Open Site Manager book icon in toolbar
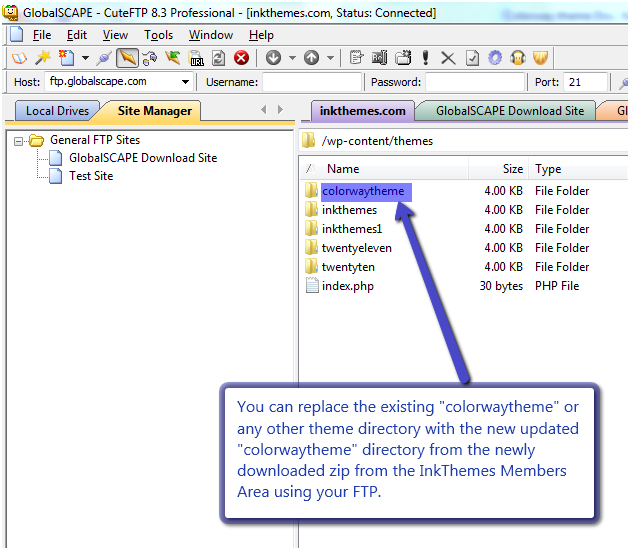This screenshot has height=550, width=630. point(19,59)
